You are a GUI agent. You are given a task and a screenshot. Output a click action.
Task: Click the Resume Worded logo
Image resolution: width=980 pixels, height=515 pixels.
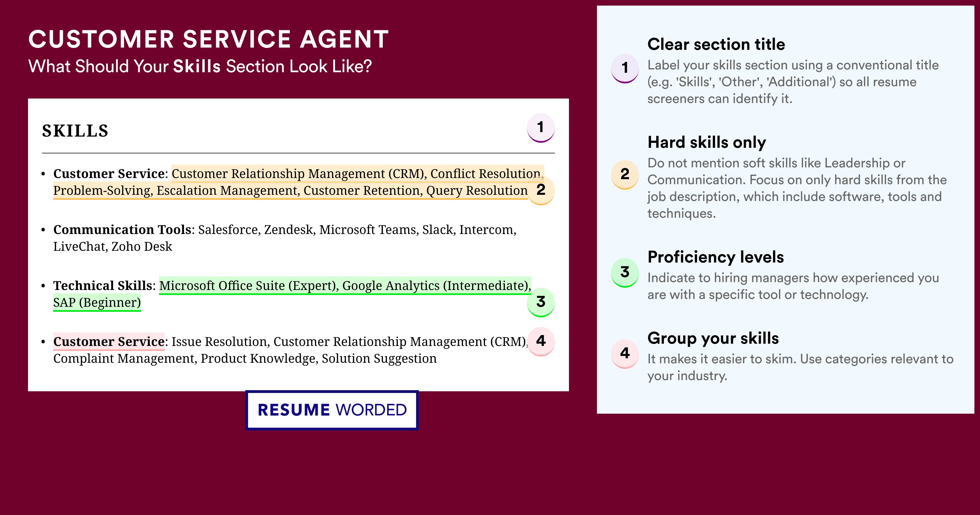(332, 410)
